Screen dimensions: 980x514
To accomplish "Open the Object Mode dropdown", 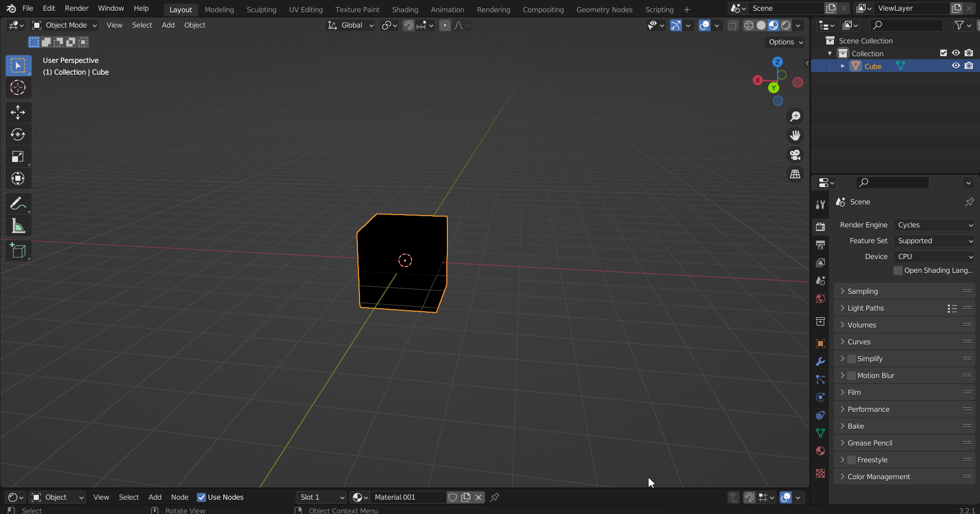I will [64, 26].
